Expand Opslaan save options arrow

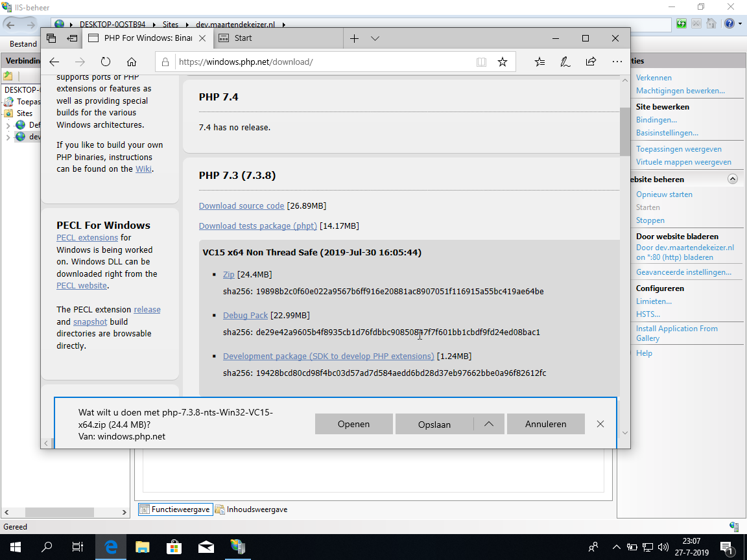(489, 424)
